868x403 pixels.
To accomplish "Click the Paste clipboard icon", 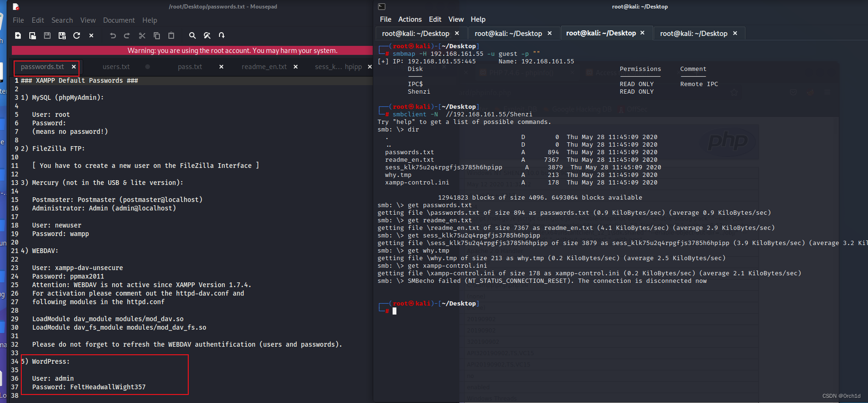I will pos(171,35).
